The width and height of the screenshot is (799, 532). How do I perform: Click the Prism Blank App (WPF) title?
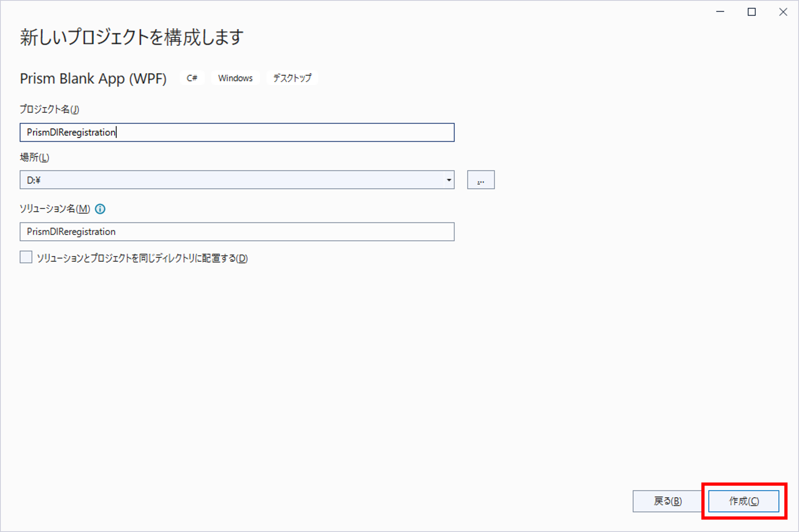tap(93, 79)
